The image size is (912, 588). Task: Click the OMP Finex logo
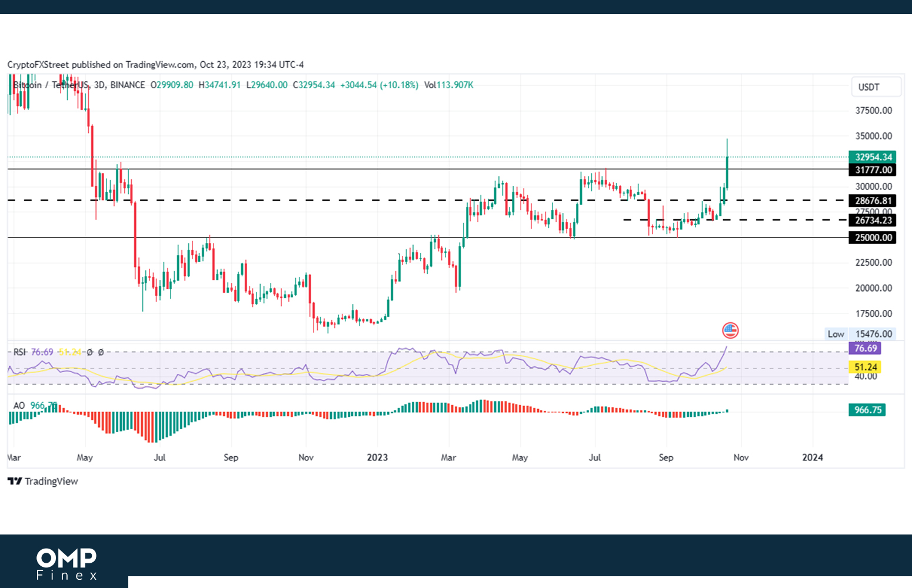pos(66,564)
